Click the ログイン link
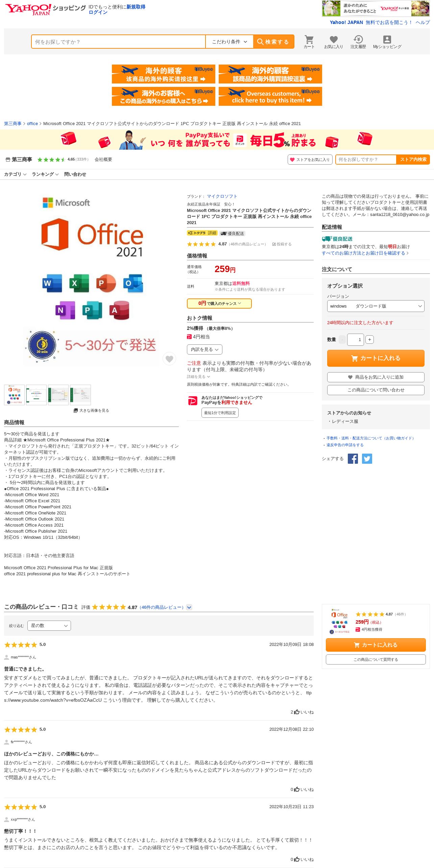 (98, 12)
